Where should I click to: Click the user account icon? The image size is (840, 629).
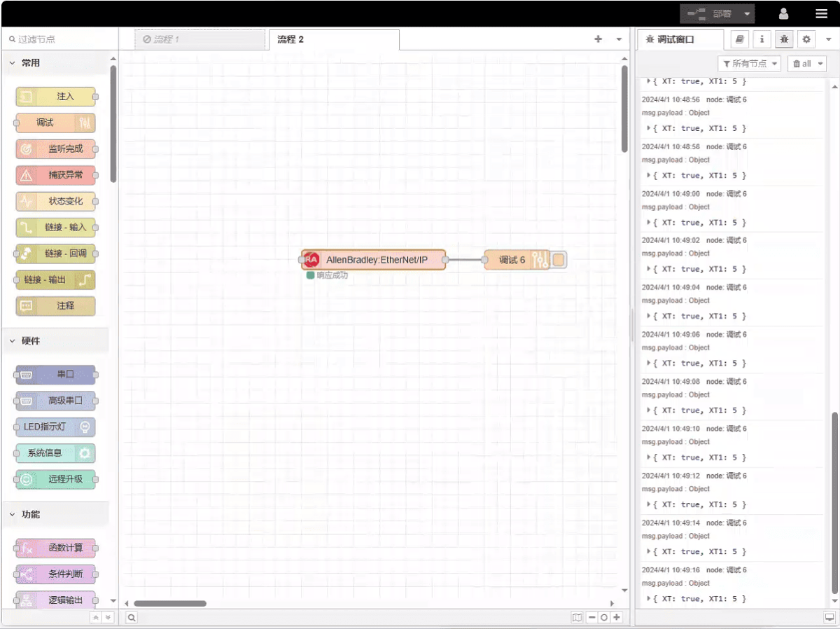(783, 13)
